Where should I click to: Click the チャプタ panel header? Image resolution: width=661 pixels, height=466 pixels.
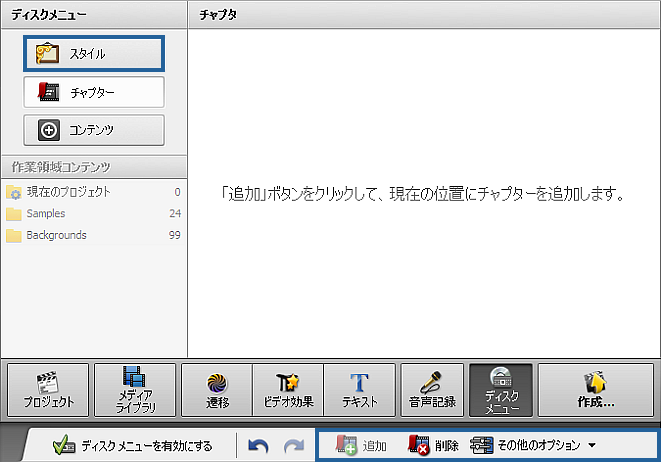pos(424,15)
